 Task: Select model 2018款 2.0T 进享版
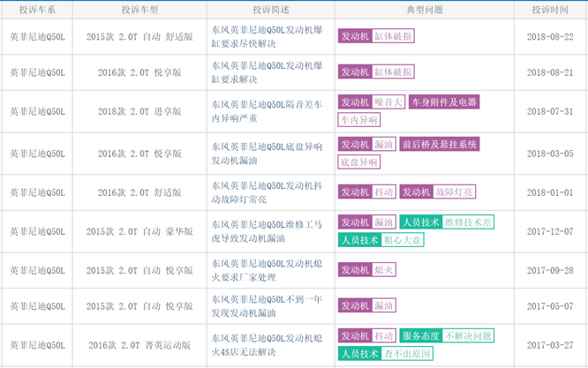point(139,111)
